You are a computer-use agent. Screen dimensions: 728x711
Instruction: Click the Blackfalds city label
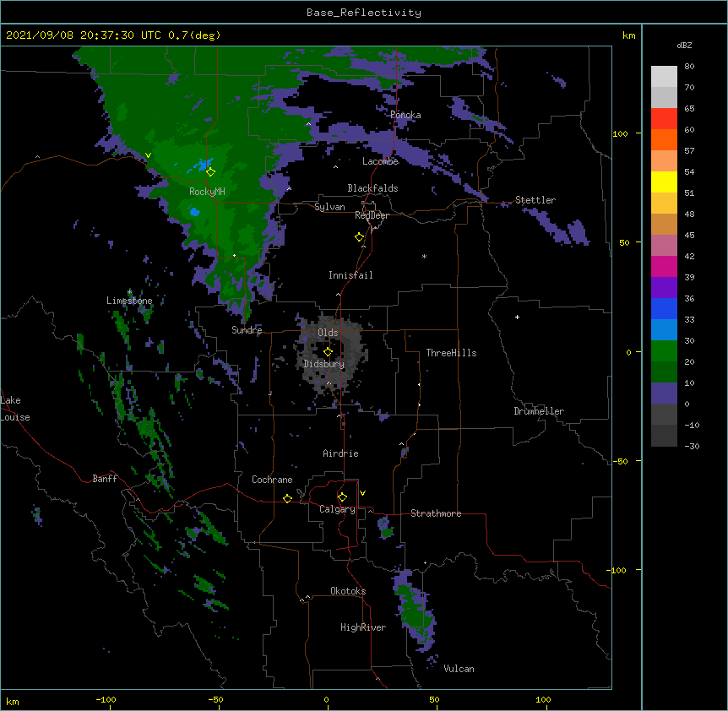372,188
